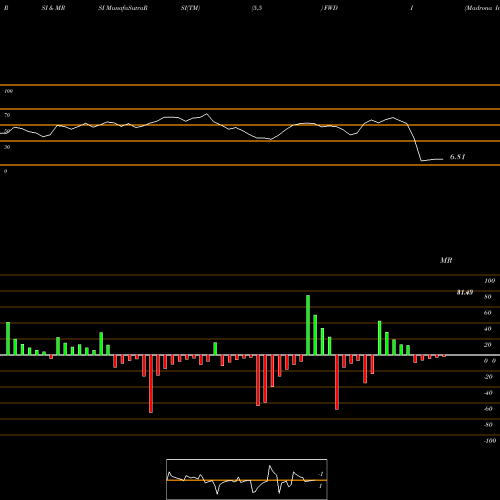Click the 70 label on the RSI axis
This screenshot has width=500, height=500.
click(x=7, y=115)
